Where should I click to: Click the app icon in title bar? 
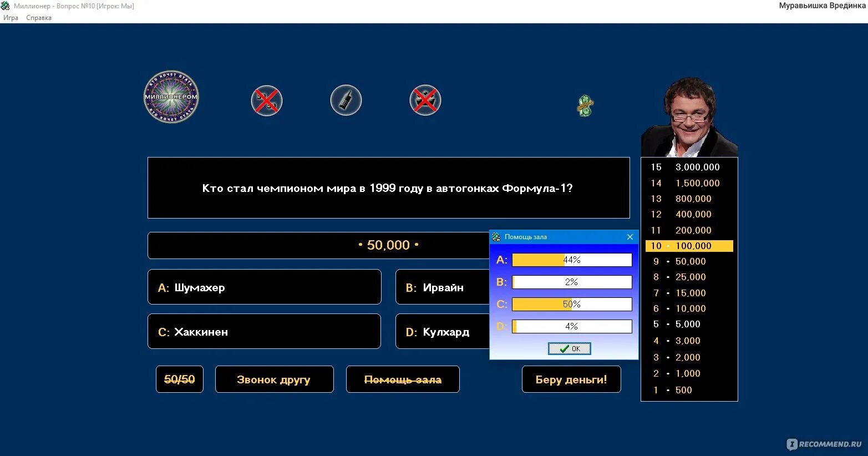6,6
